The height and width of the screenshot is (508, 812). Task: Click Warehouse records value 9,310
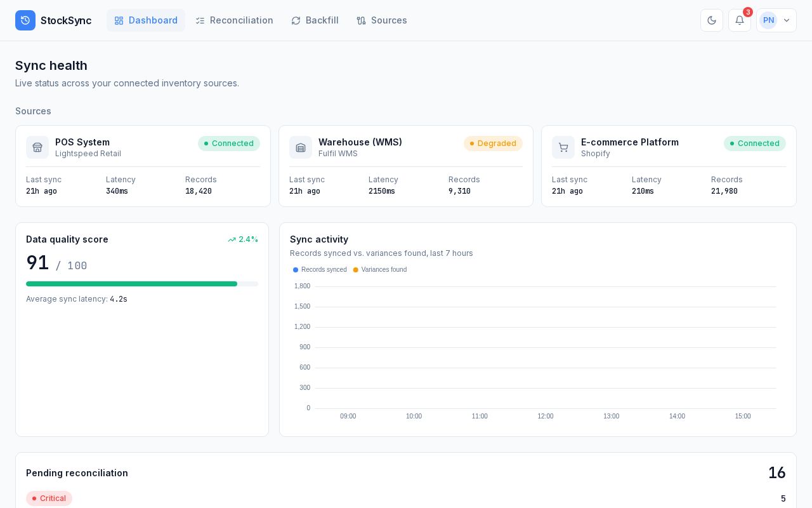[459, 191]
